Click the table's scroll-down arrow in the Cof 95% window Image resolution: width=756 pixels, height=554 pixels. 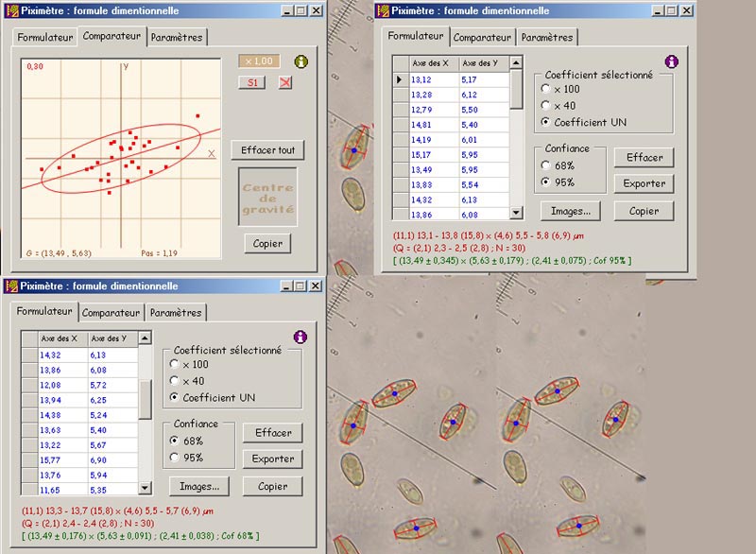(516, 214)
